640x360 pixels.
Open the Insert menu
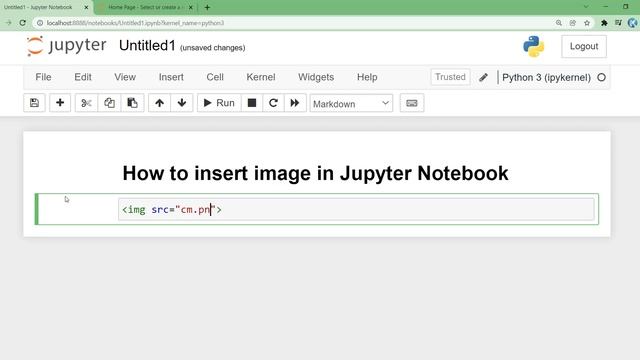(x=171, y=77)
